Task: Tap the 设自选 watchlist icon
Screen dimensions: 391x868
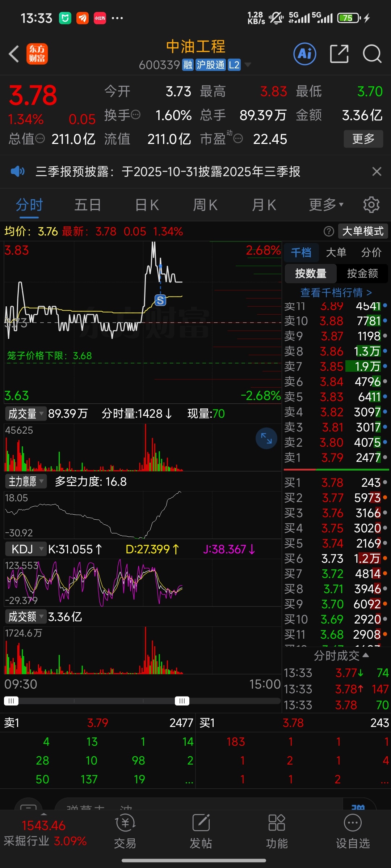Action: (353, 831)
